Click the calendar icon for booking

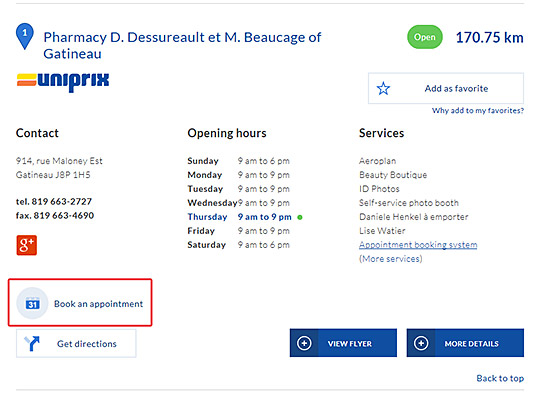click(32, 303)
